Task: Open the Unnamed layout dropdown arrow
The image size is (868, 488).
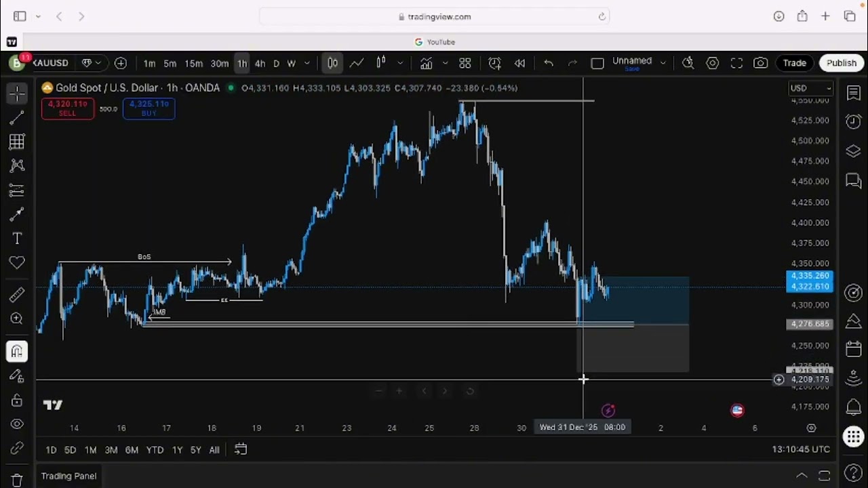Action: [663, 63]
